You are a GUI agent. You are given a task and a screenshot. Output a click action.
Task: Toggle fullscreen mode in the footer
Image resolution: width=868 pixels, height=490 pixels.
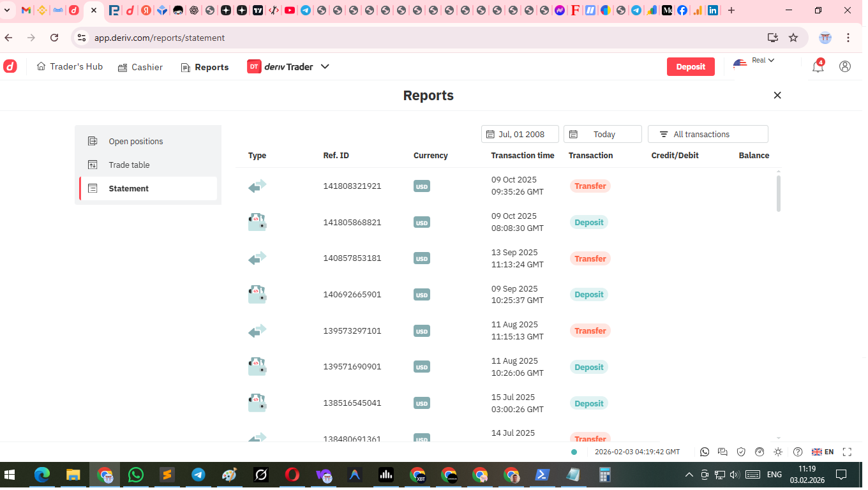847,452
